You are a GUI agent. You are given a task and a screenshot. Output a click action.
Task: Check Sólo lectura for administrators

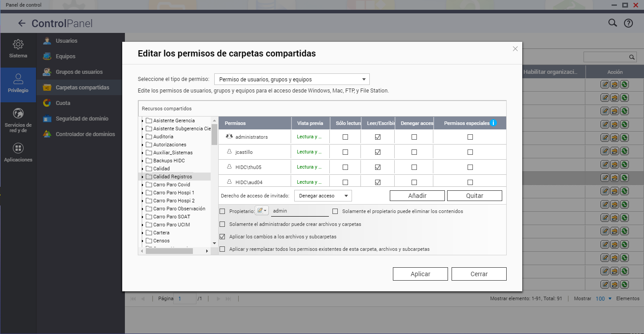click(x=345, y=137)
